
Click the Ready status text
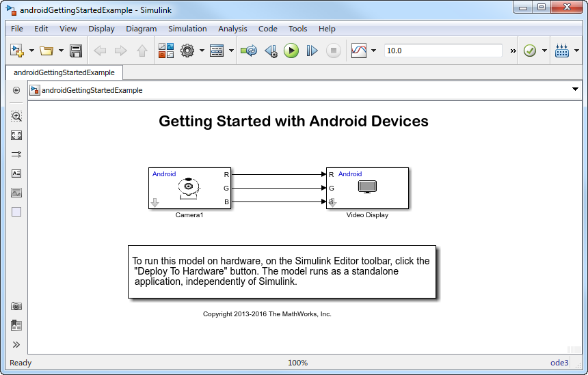point(21,363)
